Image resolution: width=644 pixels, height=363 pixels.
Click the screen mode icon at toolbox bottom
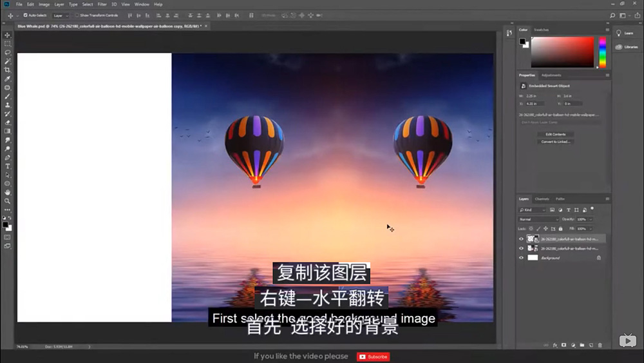point(7,246)
